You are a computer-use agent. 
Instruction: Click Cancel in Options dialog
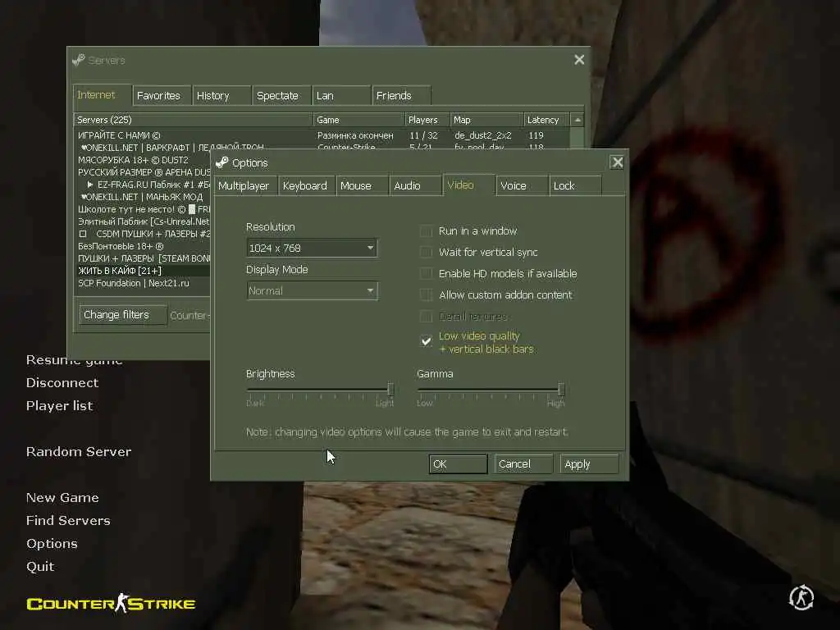(x=523, y=464)
